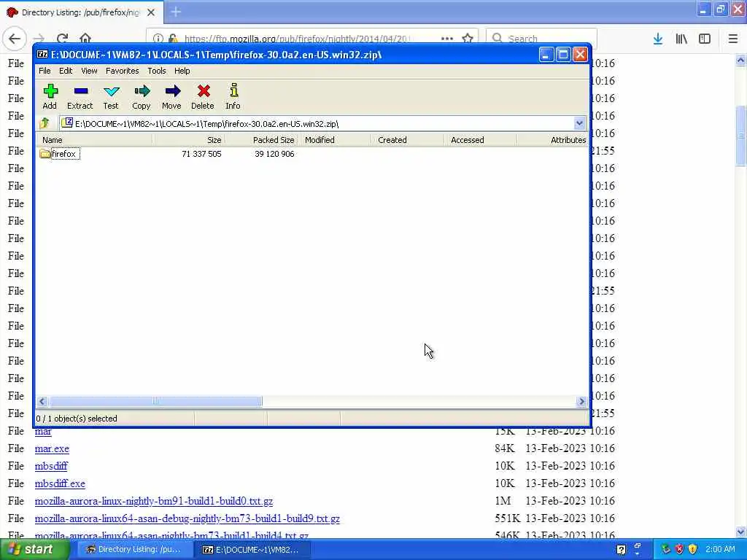Screen dimensions: 747x560
Task: Open the Firefox hamburger menu
Action: [x=732, y=39]
